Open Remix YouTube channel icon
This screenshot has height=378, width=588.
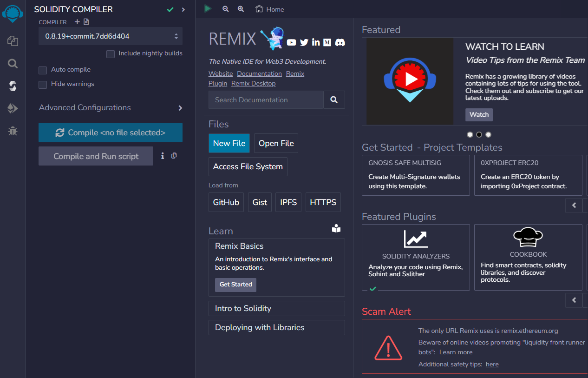[x=291, y=42]
